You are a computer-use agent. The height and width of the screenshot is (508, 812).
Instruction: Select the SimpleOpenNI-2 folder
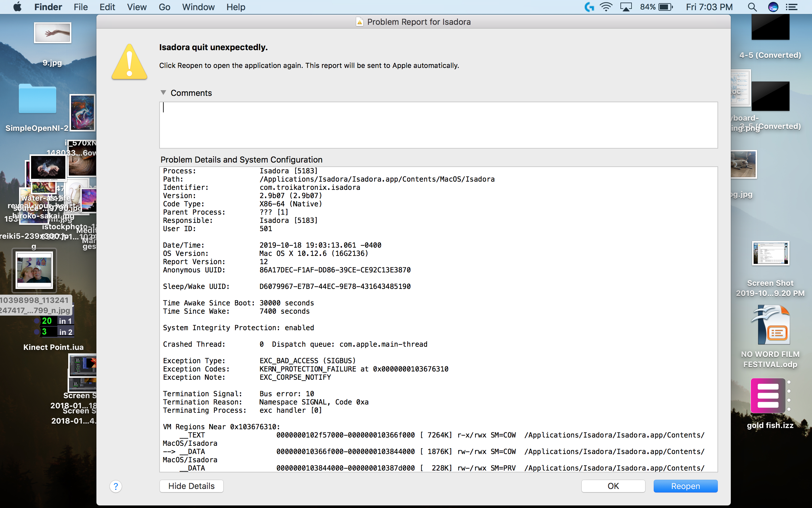click(x=37, y=98)
